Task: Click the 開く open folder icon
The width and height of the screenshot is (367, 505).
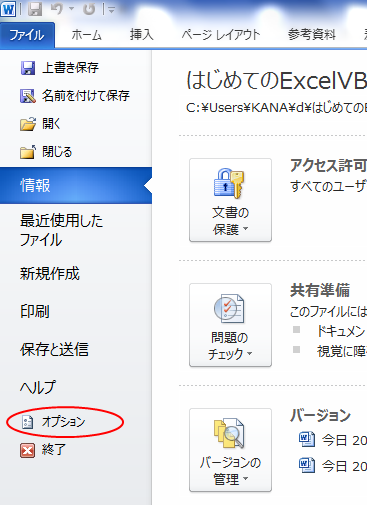Action: pyautogui.click(x=28, y=124)
